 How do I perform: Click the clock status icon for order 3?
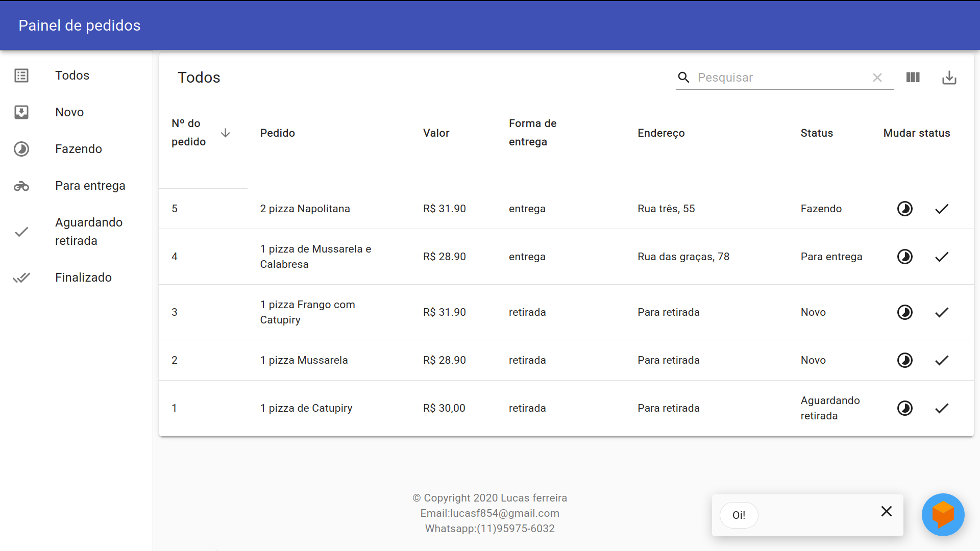pos(904,312)
